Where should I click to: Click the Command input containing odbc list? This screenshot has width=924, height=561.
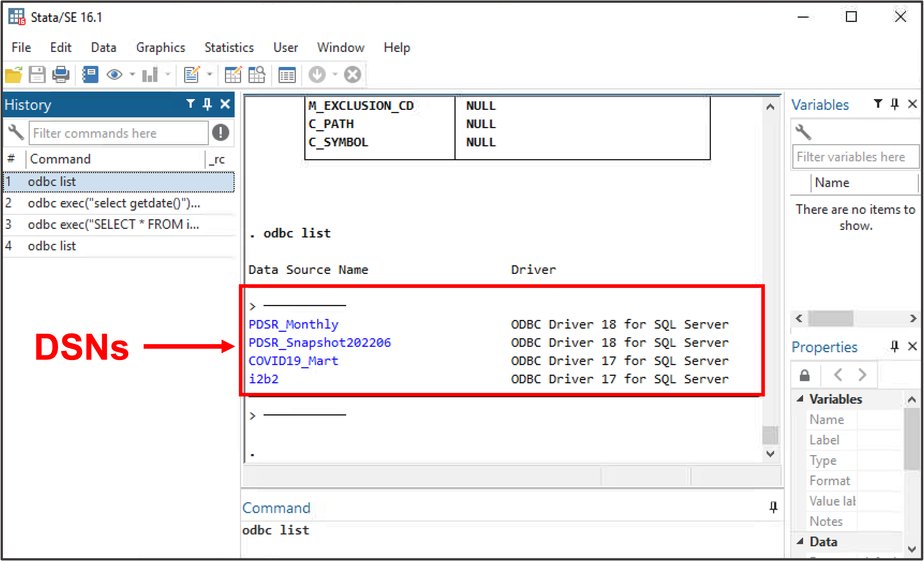click(512, 530)
